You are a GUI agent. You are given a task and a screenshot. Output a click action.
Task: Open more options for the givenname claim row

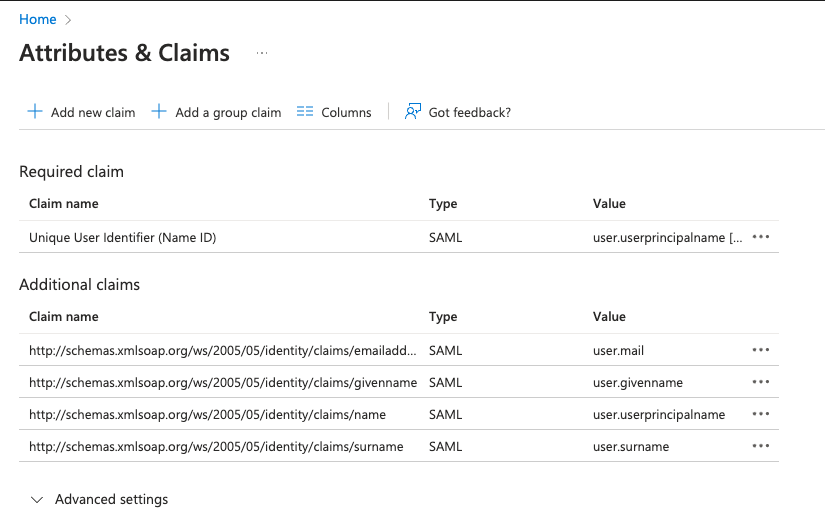(761, 382)
